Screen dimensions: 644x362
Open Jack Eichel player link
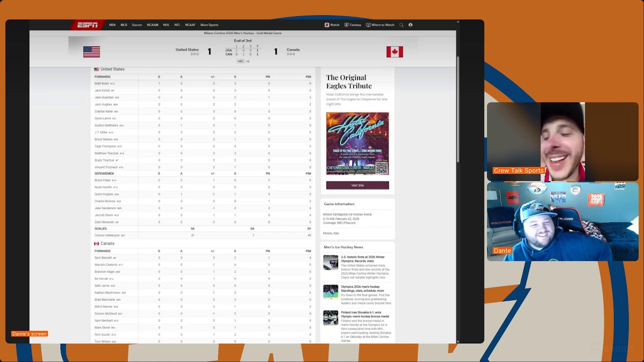point(102,90)
